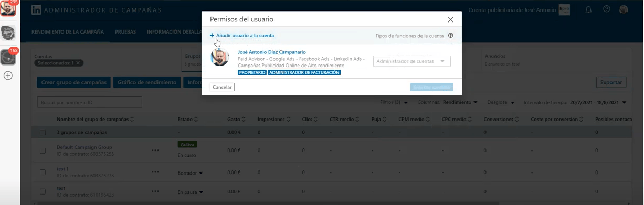This screenshot has width=644, height=205.
Task: Switch to Rendimiento de la campaña tab
Action: coord(68,32)
